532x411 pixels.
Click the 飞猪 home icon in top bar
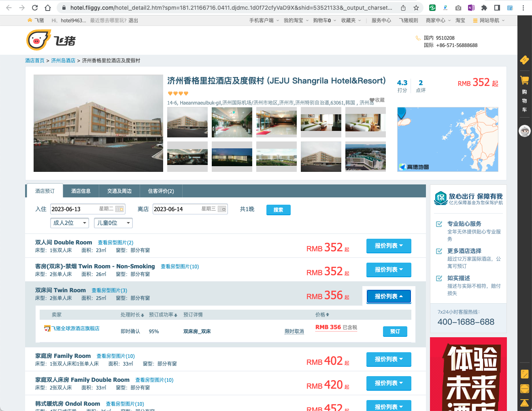pyautogui.click(x=36, y=20)
